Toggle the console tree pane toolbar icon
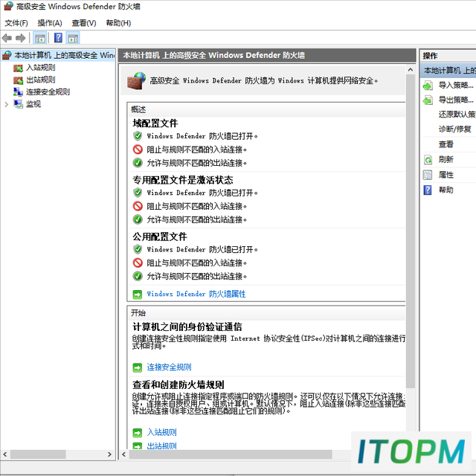This screenshot has height=476, width=476. (x=39, y=38)
